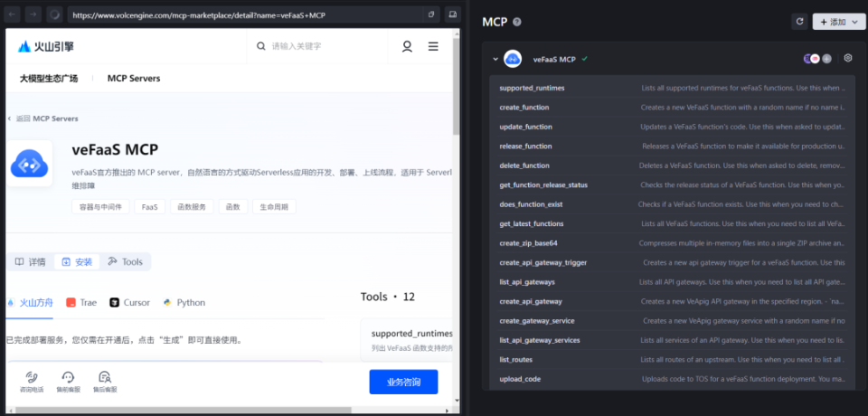Select the list_api_gateways tool row
868x416 pixels.
click(672, 282)
